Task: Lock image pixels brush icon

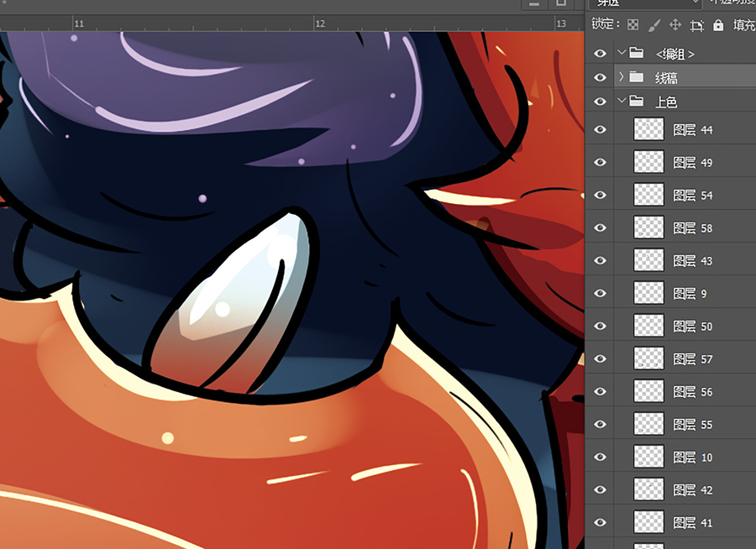Action: 654,24
